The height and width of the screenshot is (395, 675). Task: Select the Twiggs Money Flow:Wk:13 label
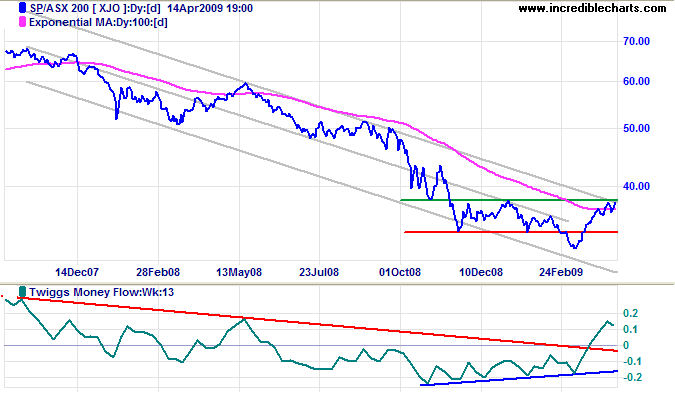(102, 292)
